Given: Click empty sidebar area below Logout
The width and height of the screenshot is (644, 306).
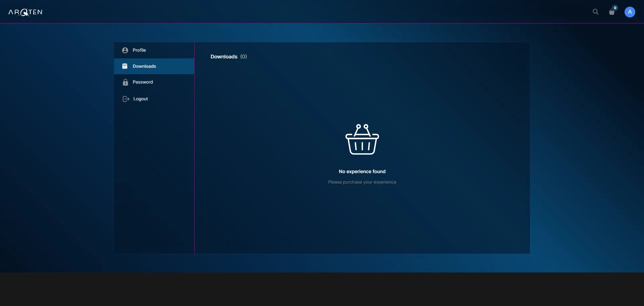Looking at the screenshot, I should coord(154,181).
